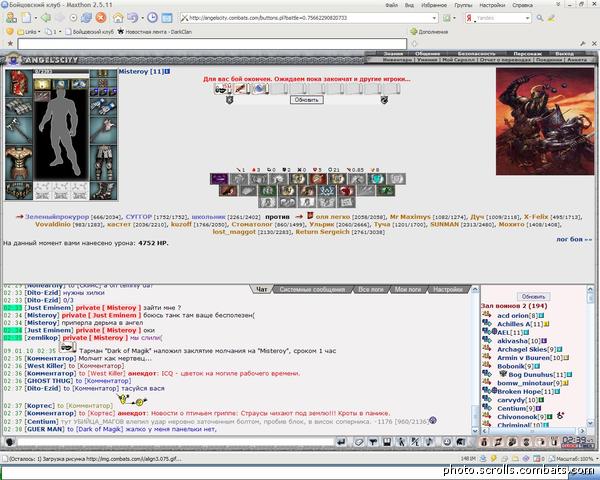Open the address bar URL dropdown

[434, 18]
